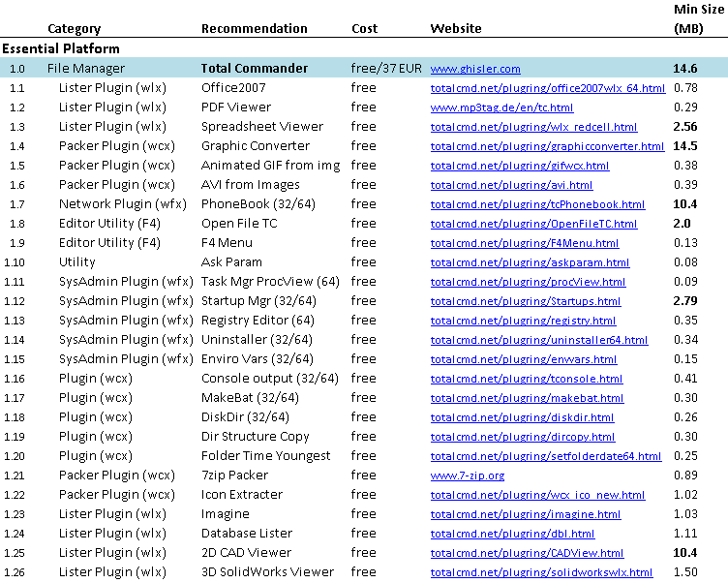Open the F4Menu.html link
This screenshot has height=583, width=728.
[525, 243]
